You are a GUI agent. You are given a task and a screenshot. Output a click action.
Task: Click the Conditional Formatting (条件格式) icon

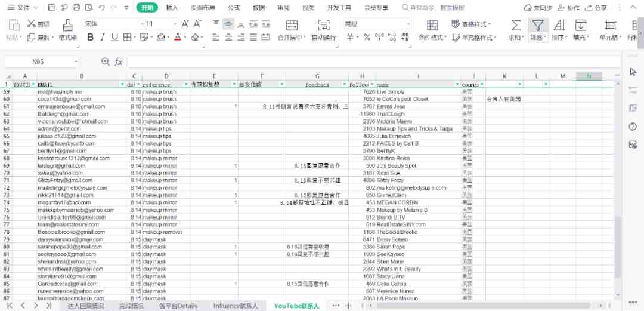click(x=433, y=25)
